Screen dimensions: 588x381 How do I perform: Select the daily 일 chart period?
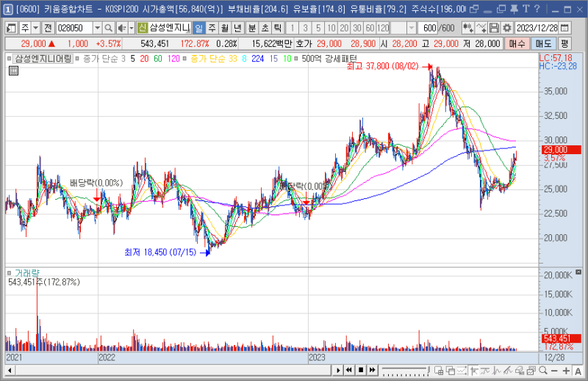pyautogui.click(x=198, y=28)
